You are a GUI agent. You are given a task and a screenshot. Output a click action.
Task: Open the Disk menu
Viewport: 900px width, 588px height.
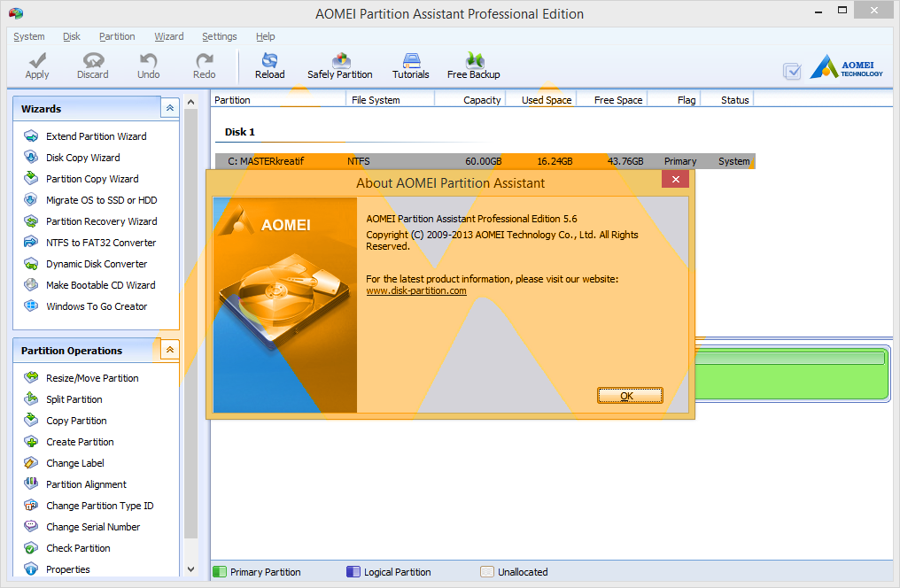pos(72,36)
